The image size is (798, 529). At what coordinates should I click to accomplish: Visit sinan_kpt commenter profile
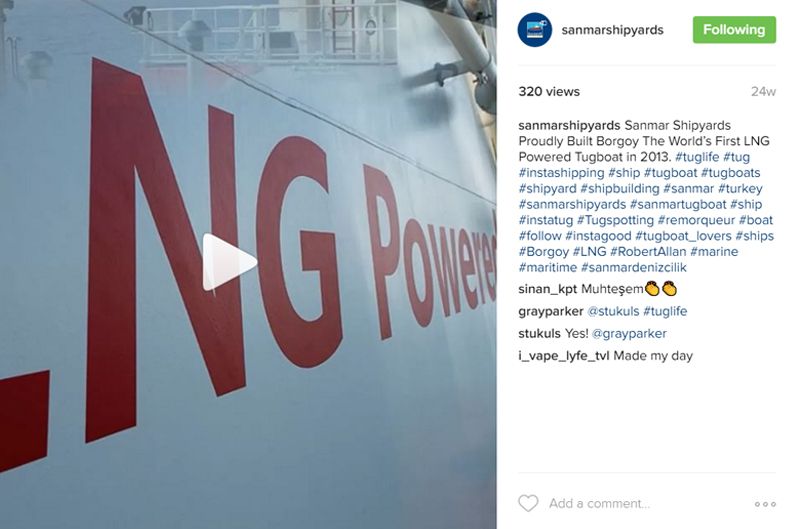coord(548,289)
